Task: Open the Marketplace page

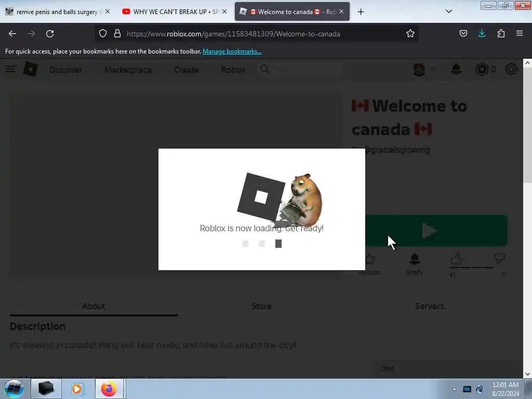Action: click(128, 70)
